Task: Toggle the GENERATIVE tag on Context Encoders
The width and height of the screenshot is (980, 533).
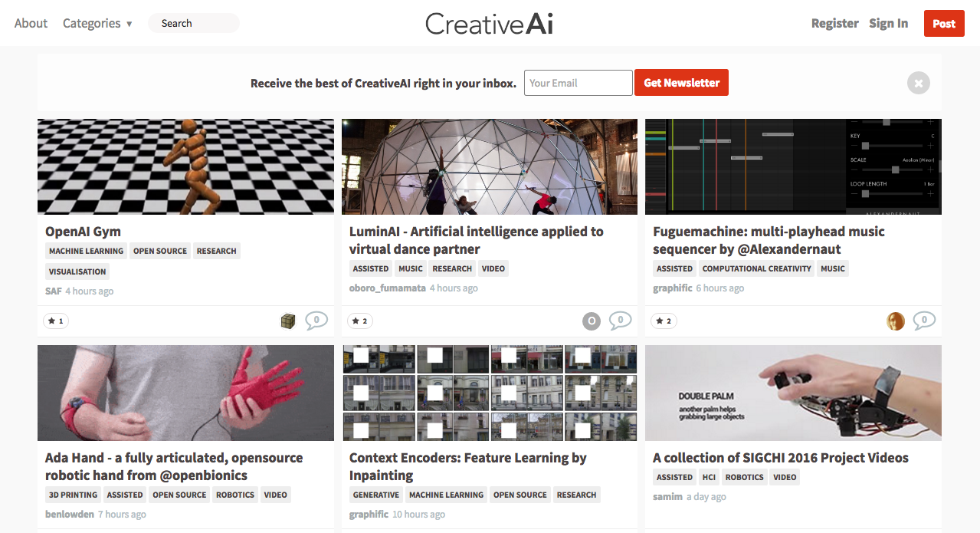Action: coord(375,495)
